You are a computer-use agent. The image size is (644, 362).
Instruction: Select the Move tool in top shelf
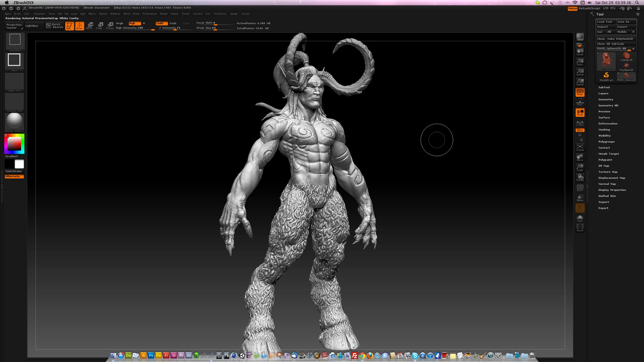pyautogui.click(x=90, y=26)
